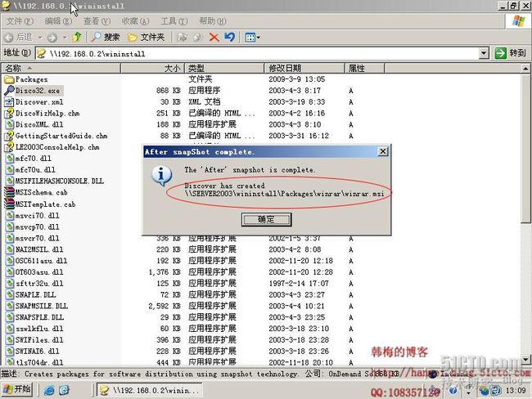Open the Tools (工具) menu

coord(174,21)
